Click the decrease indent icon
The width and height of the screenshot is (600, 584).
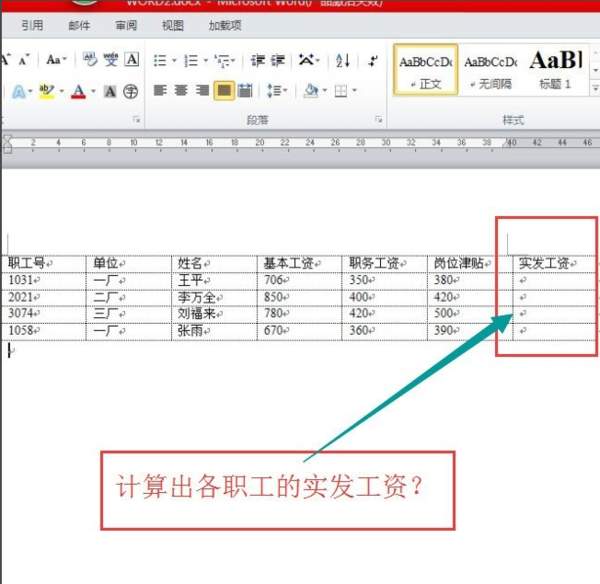tap(258, 60)
